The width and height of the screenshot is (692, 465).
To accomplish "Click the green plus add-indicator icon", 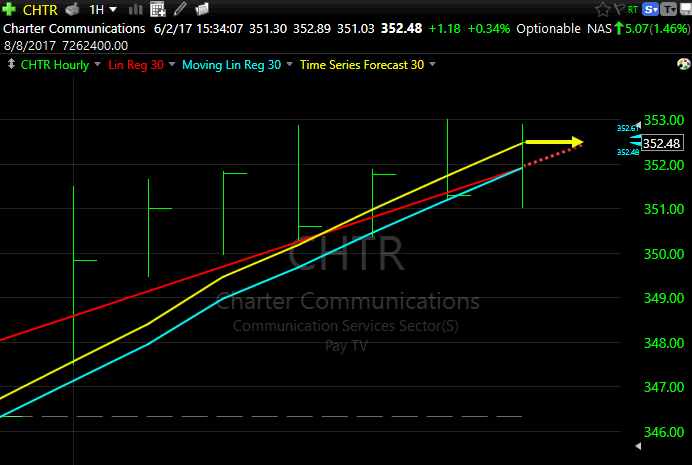I will (9, 9).
